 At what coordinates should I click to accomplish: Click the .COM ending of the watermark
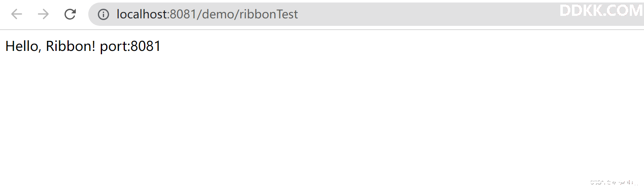click(x=622, y=10)
